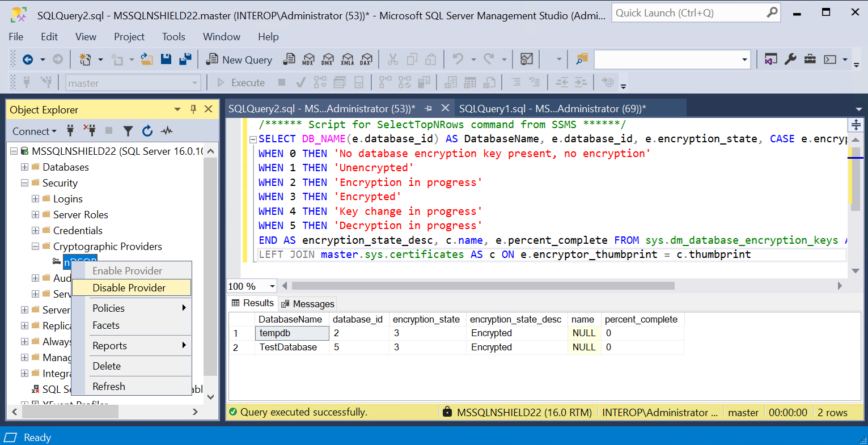Click the Save All icon

[x=185, y=59]
